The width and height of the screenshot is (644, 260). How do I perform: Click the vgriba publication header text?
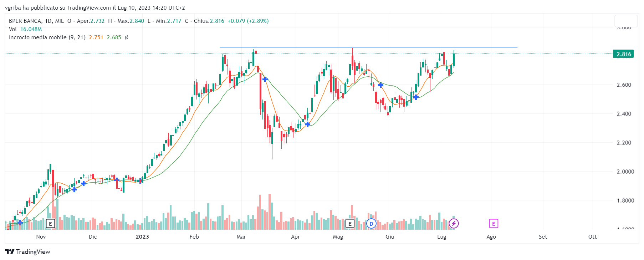coord(95,8)
